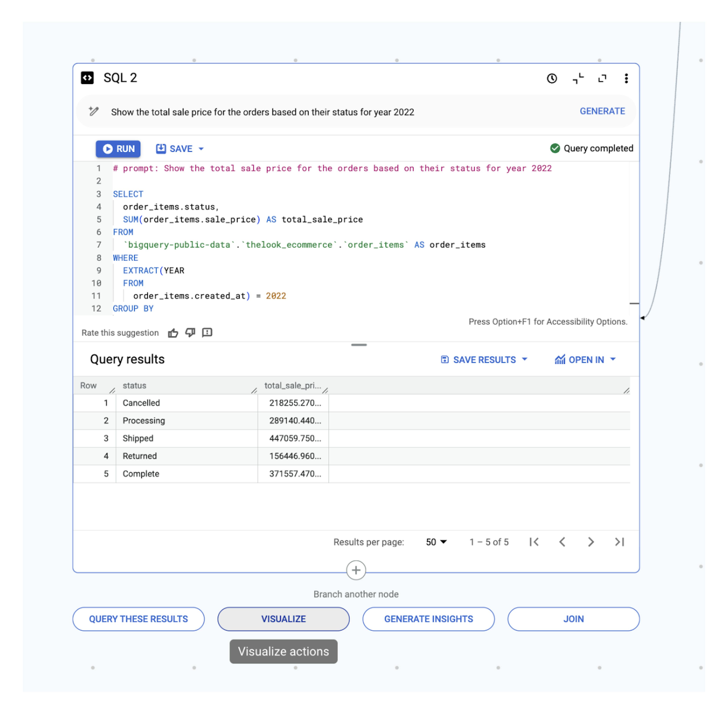The image size is (728, 715).
Task: Click the Query results heading
Action: 127,359
